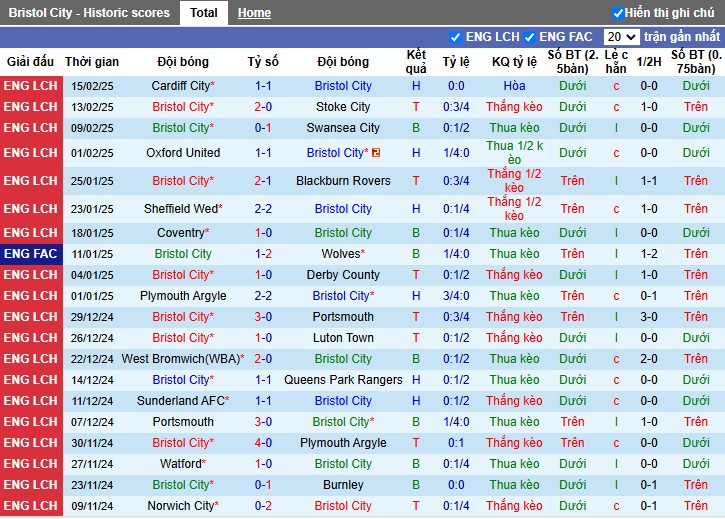Click Norwich City team name
This screenshot has height=519, width=725.
click(183, 506)
